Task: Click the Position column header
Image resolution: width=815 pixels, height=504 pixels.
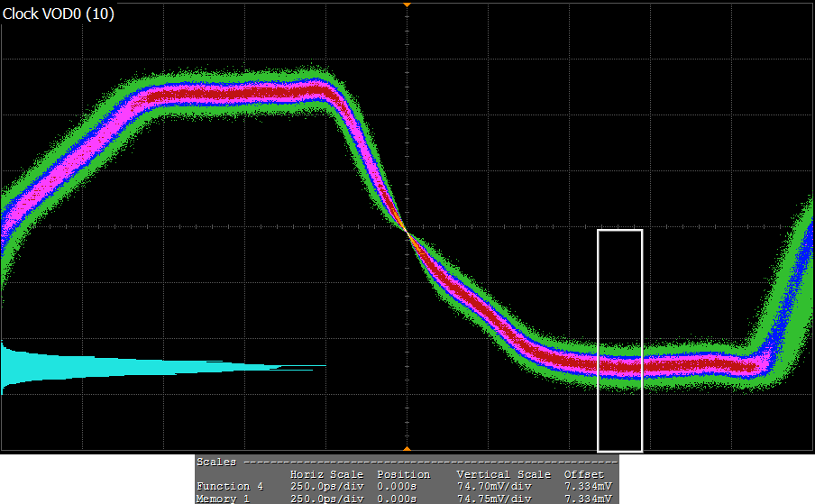Action: click(x=403, y=474)
